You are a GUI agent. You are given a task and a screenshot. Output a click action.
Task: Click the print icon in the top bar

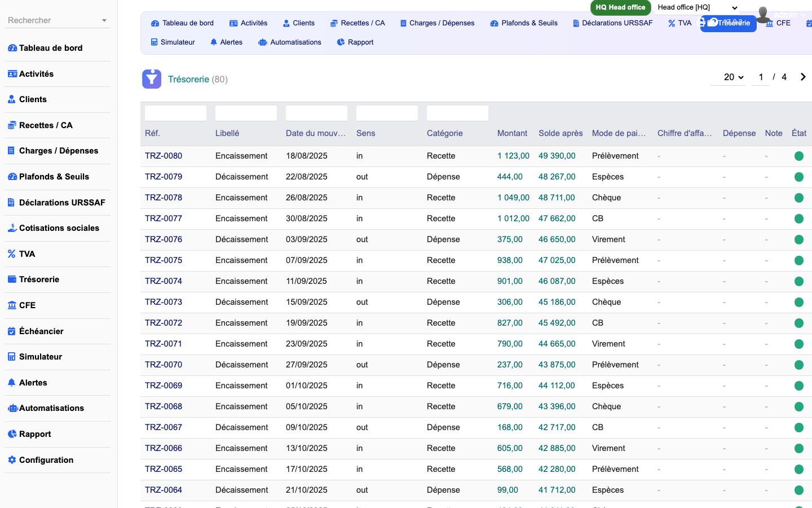[x=702, y=21]
